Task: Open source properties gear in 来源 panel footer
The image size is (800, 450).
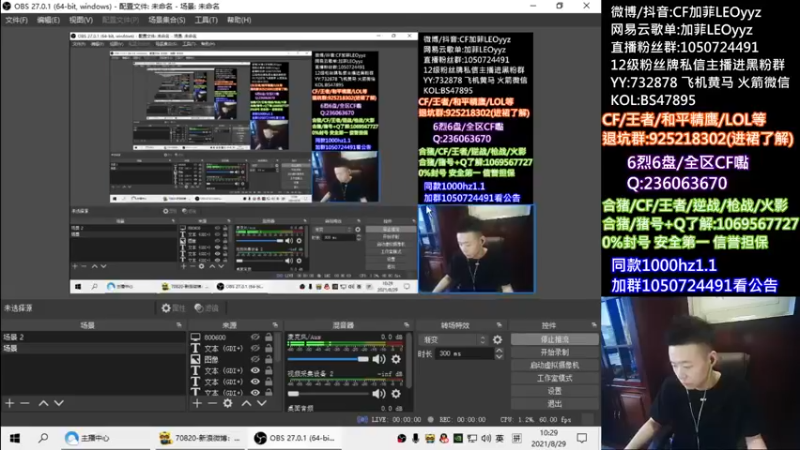Action: [228, 403]
